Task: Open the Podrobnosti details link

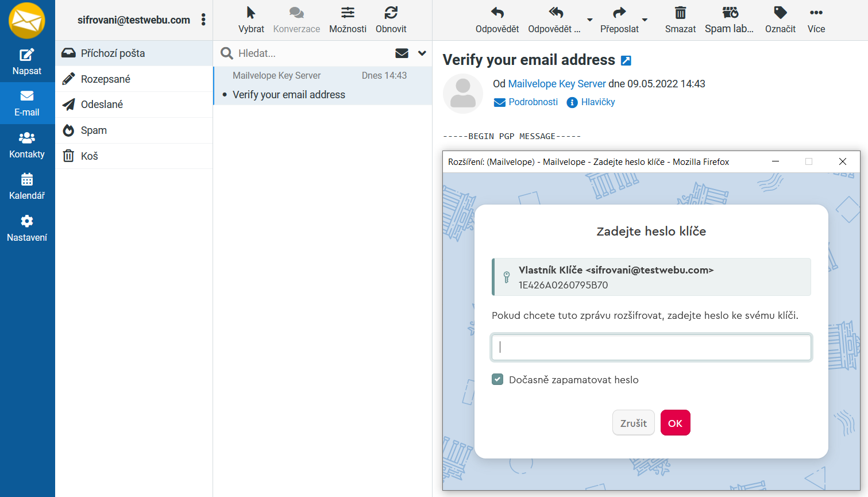Action: click(526, 102)
